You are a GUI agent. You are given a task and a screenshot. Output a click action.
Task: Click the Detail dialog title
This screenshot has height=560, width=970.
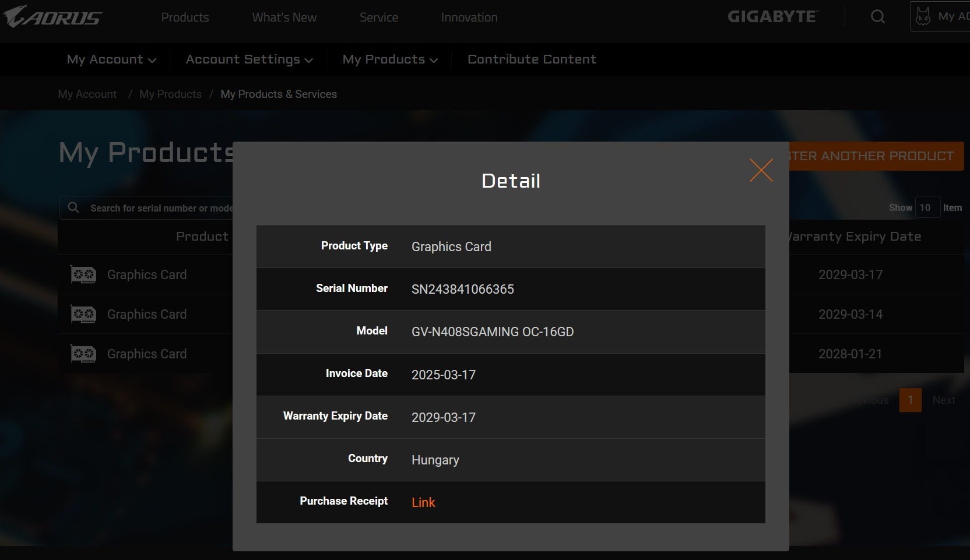[511, 181]
